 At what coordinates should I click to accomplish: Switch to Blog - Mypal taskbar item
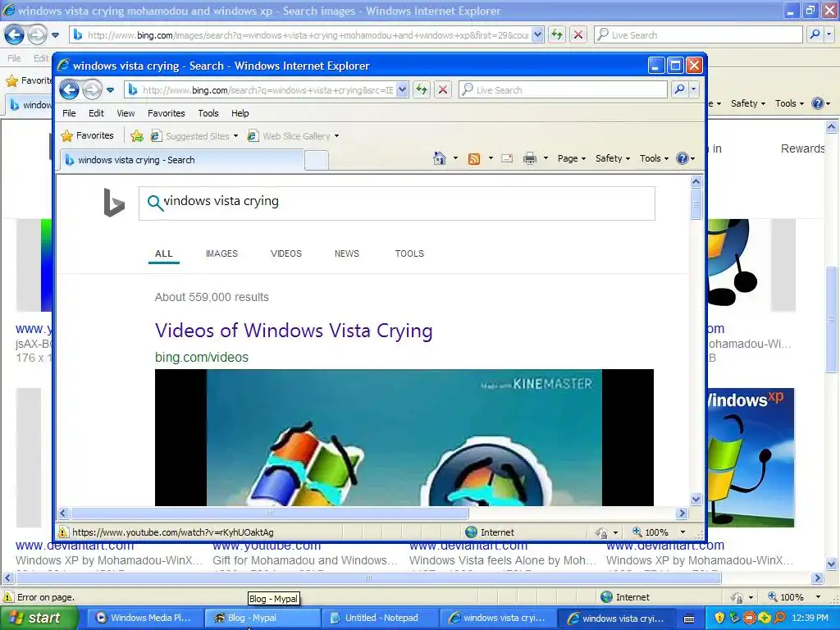262,618
